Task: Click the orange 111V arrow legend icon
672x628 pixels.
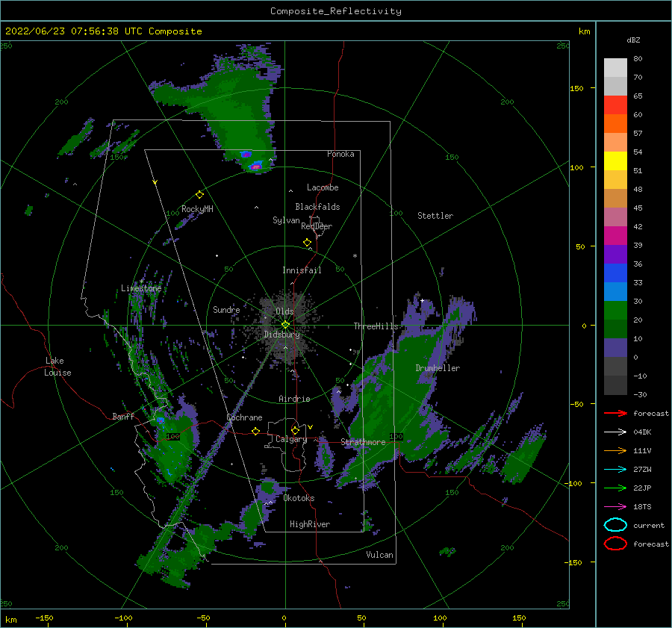Action: point(615,450)
